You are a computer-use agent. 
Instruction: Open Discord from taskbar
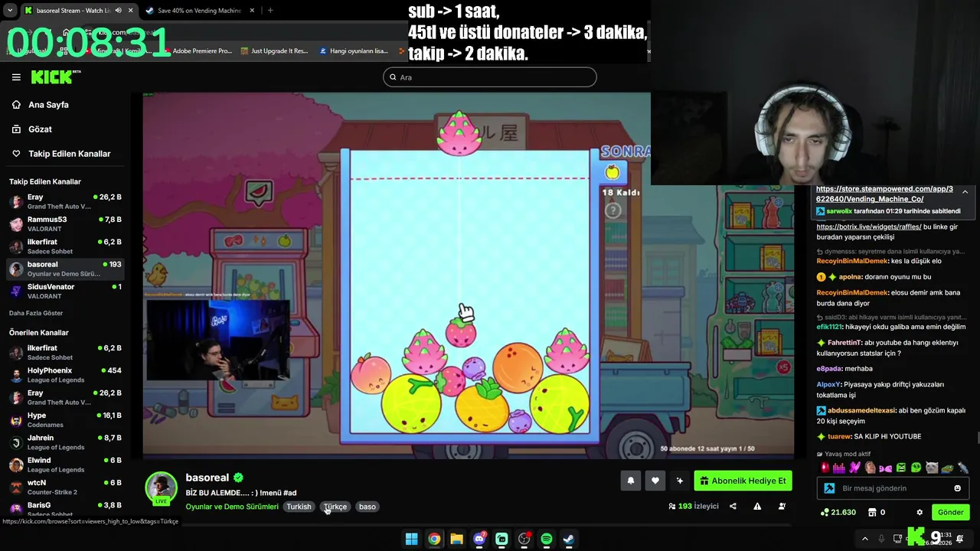tap(479, 539)
